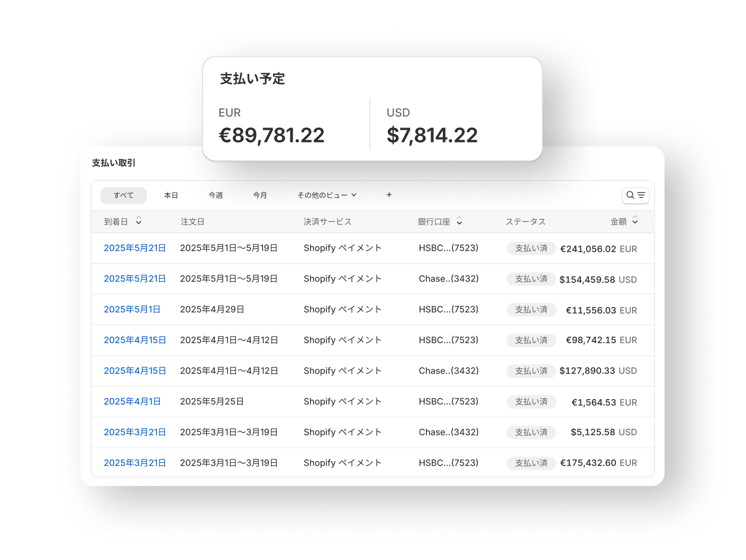Open the search and filter button
Image resolution: width=746 pixels, height=560 pixels.
(635, 195)
